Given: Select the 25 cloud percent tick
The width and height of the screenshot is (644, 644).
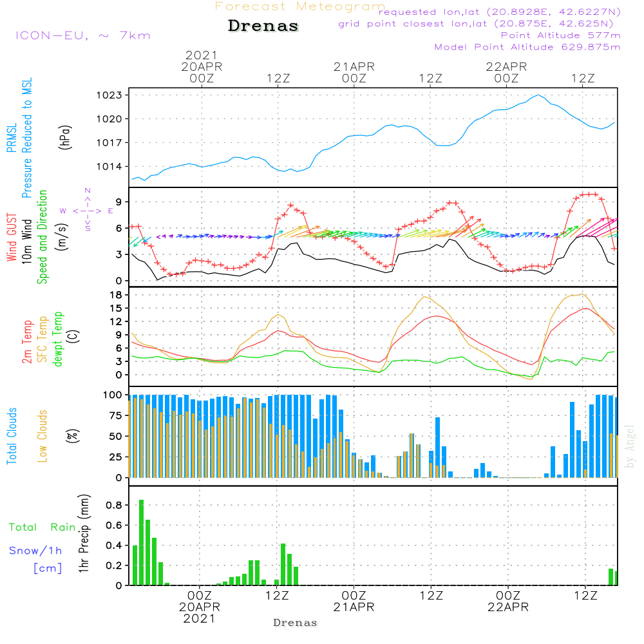Looking at the screenshot, I should tap(116, 457).
